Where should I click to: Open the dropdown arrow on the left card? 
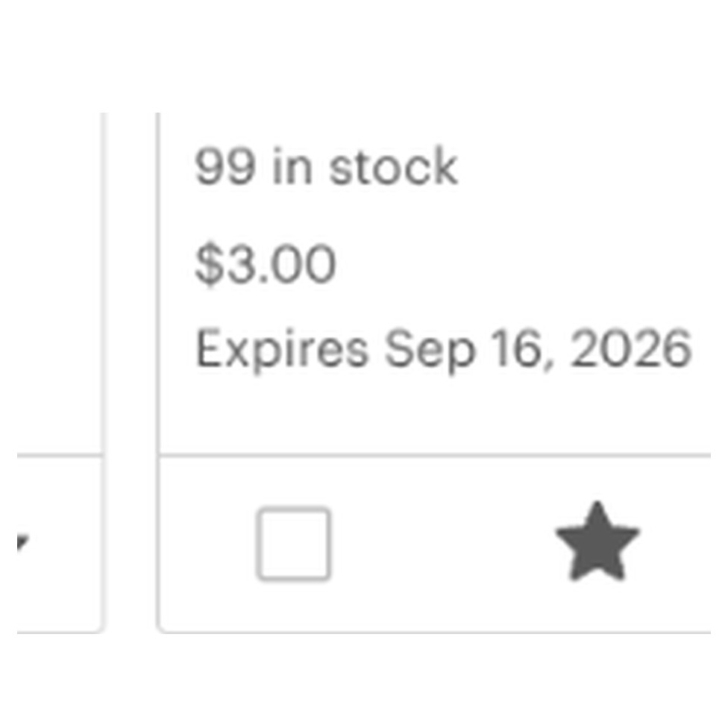22,542
